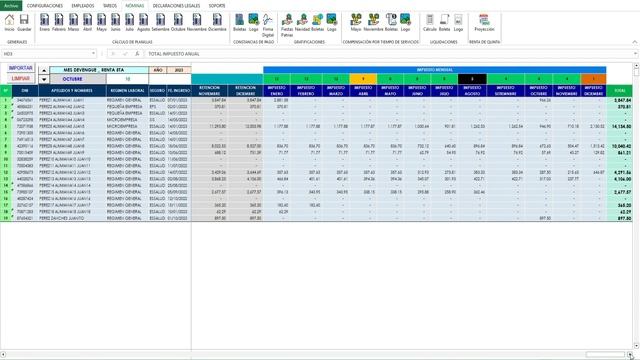Open the Octubre payroll calculation
Screen dimensions: 640x360
click(178, 22)
